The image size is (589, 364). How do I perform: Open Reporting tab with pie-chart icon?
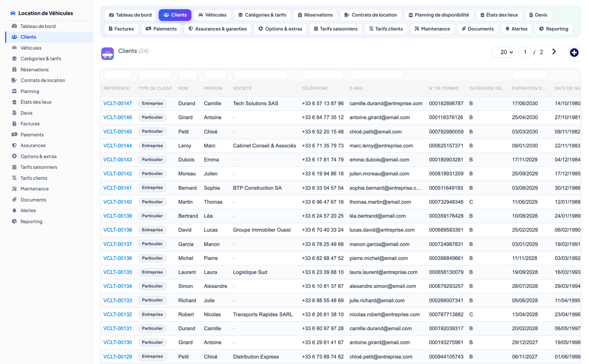pos(554,29)
